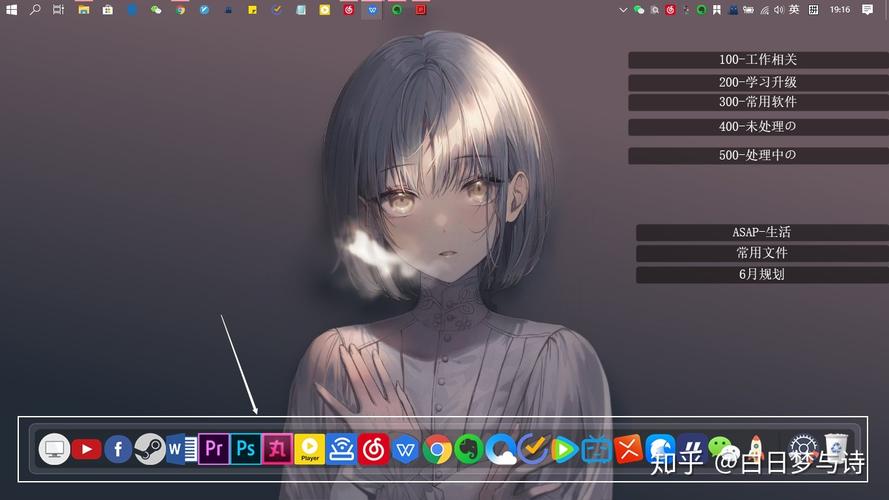This screenshot has width=889, height=500.
Task: Switch to NetEase Music on top taskbar
Action: 349,10
